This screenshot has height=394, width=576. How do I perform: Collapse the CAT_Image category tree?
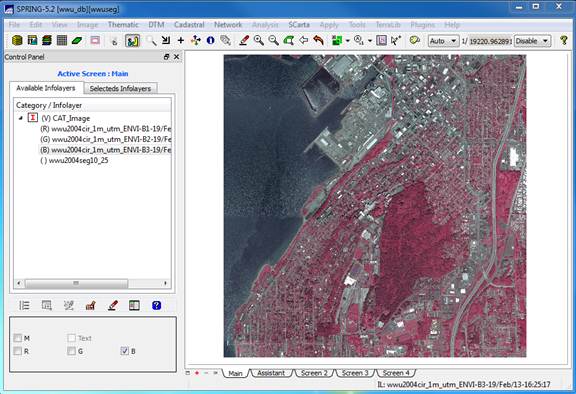(21, 118)
